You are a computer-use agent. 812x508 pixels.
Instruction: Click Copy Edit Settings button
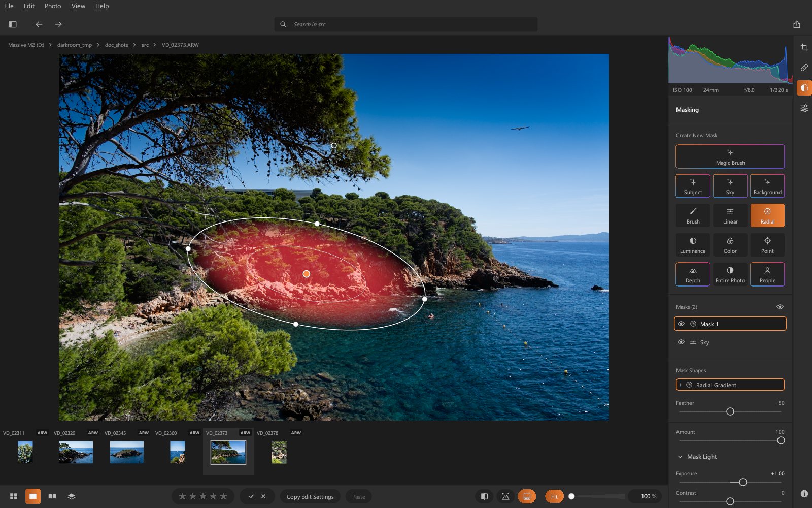[x=310, y=496]
